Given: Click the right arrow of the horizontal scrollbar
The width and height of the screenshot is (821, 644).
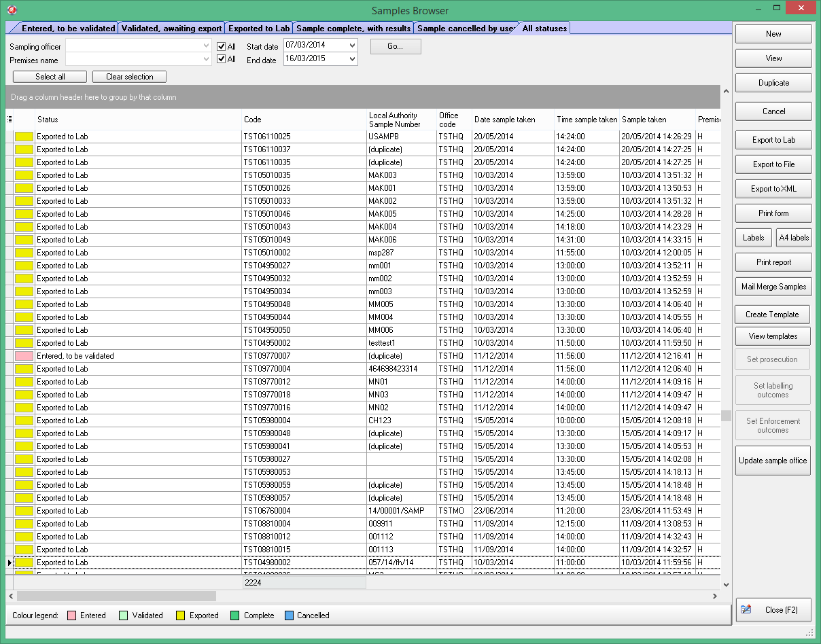Looking at the screenshot, I should coord(715,596).
